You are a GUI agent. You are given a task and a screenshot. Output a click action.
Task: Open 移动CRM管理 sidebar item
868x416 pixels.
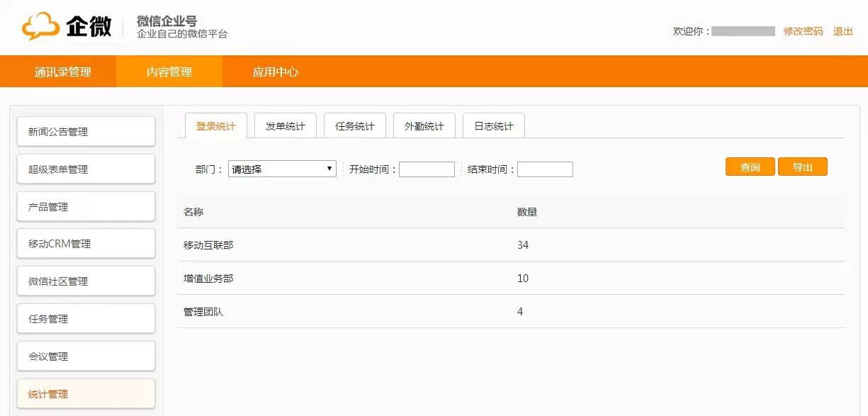[x=86, y=244]
